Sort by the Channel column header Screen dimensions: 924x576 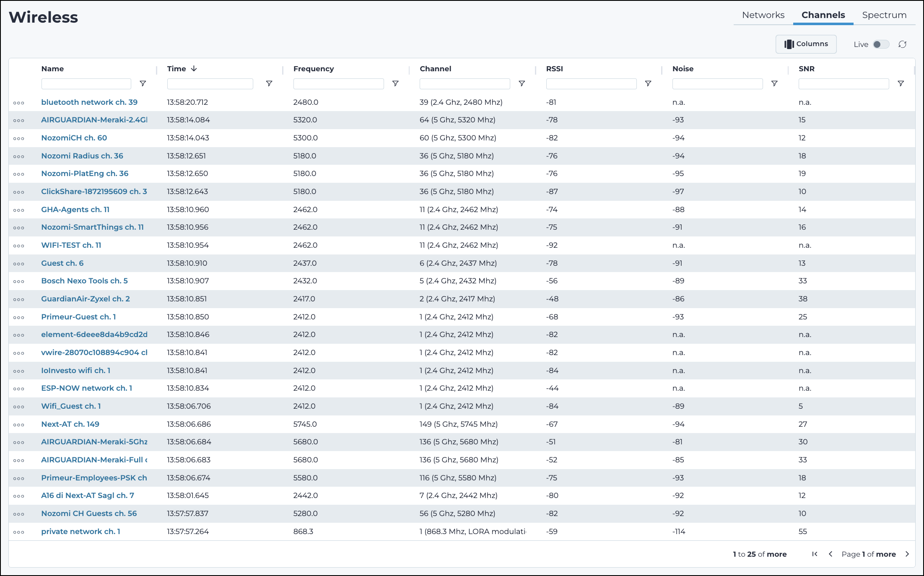[x=436, y=69]
